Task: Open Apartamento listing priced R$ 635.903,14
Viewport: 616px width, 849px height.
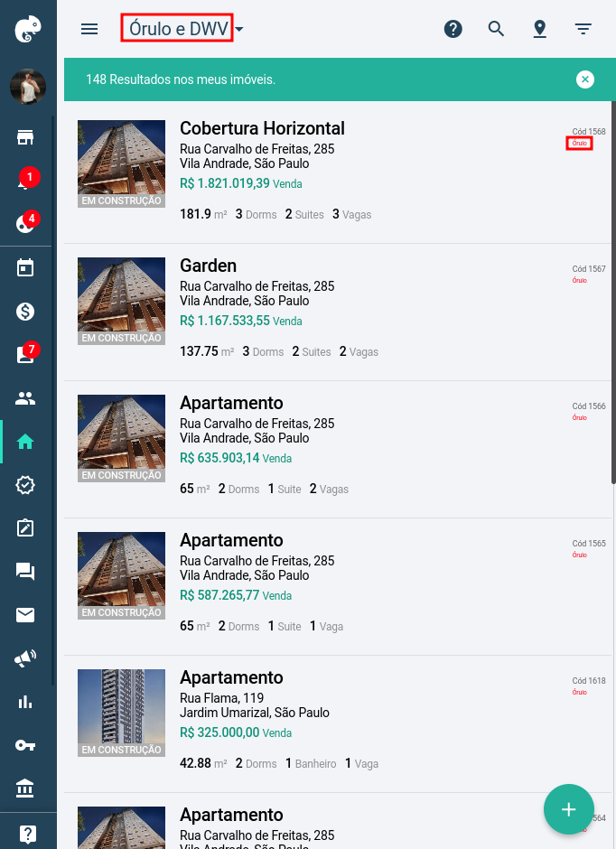Action: point(231,403)
